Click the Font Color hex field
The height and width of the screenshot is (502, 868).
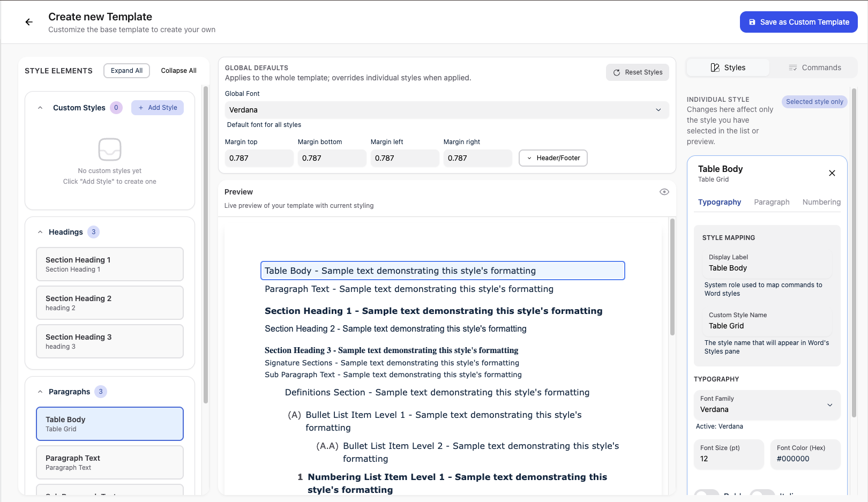[805, 459]
